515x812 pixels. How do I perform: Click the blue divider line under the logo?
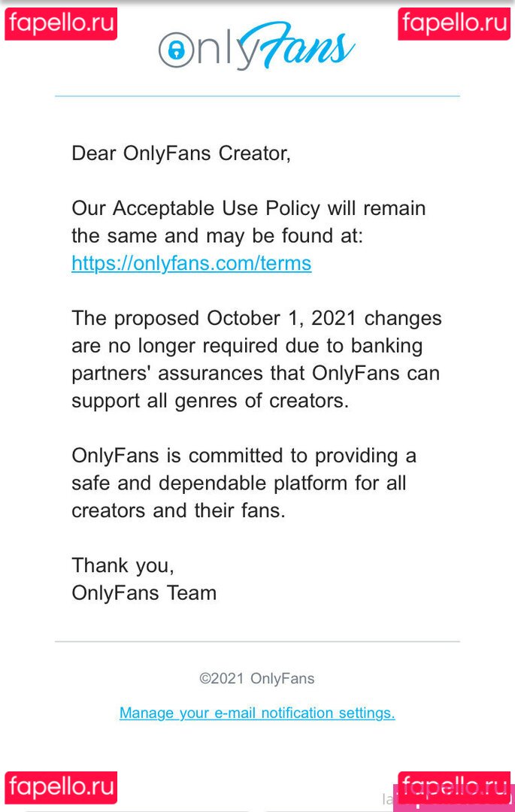257,96
